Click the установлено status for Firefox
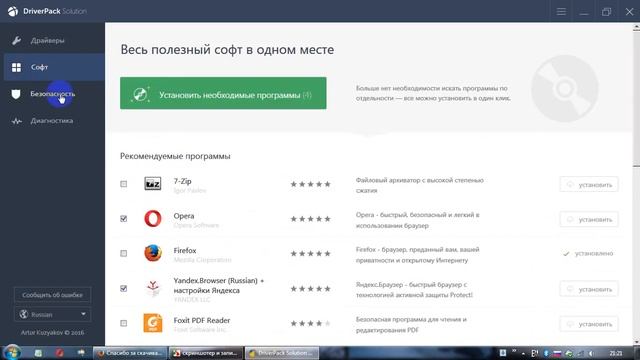The height and width of the screenshot is (360, 640). click(x=588, y=253)
